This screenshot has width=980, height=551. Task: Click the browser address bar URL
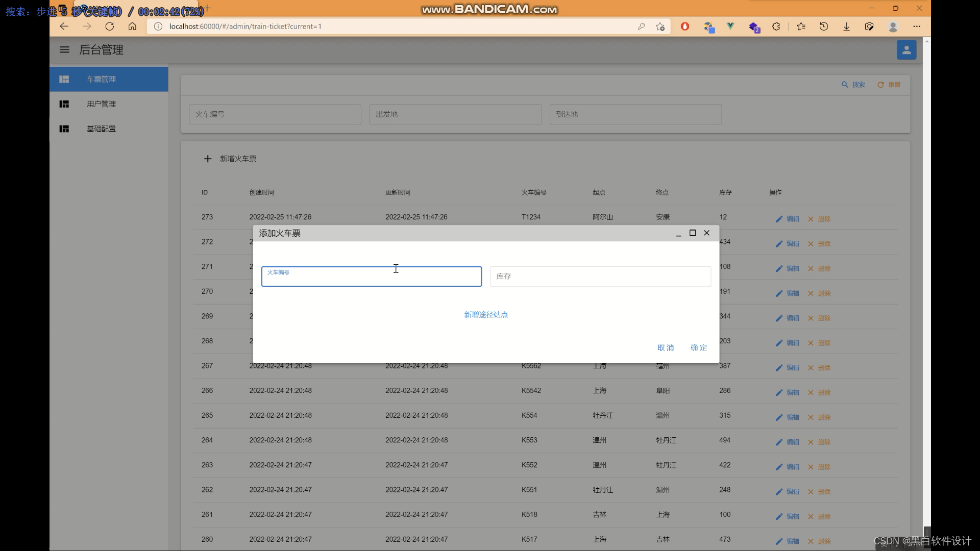point(246,27)
